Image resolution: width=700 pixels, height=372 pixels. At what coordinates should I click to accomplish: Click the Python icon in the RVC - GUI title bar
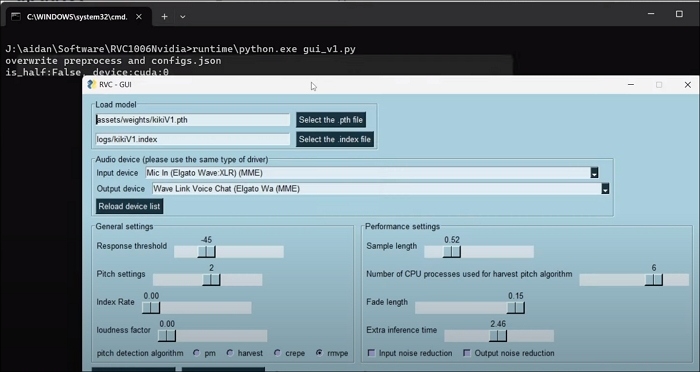click(x=92, y=84)
